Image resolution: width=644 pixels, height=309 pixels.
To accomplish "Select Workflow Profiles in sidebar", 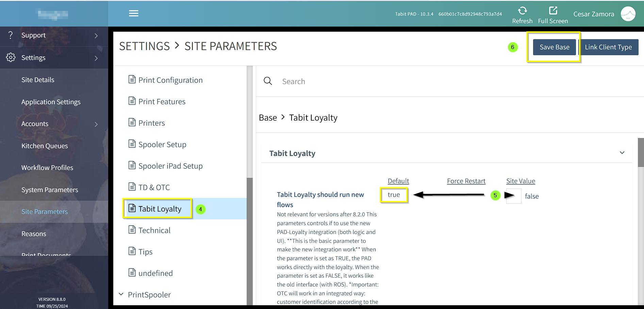I will (47, 168).
